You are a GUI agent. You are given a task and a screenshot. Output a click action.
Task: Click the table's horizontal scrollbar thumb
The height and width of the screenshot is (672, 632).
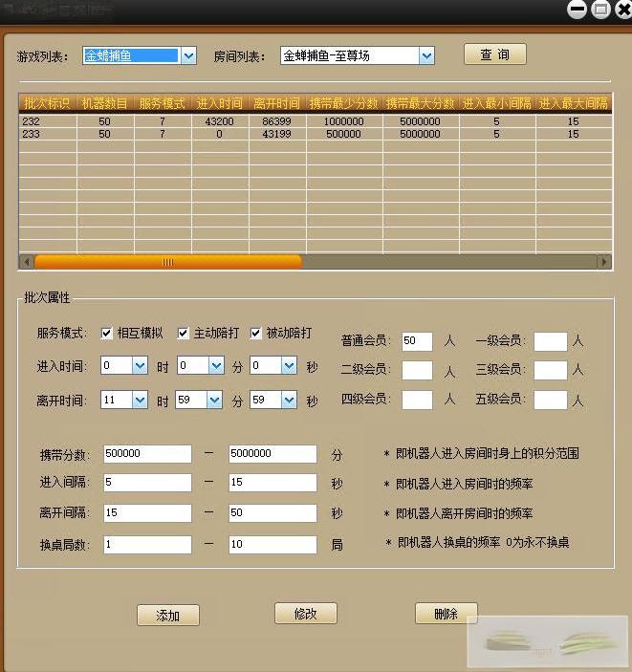click(167, 262)
